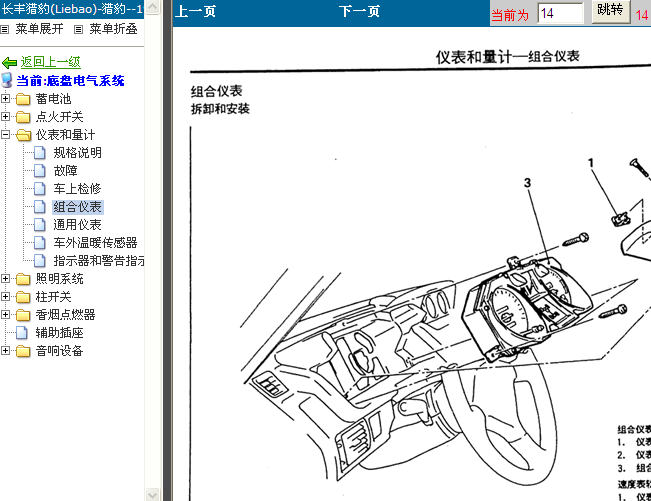This screenshot has width=651, height=501.
Task: Click the 点火开关 folder label
Action: point(60,117)
